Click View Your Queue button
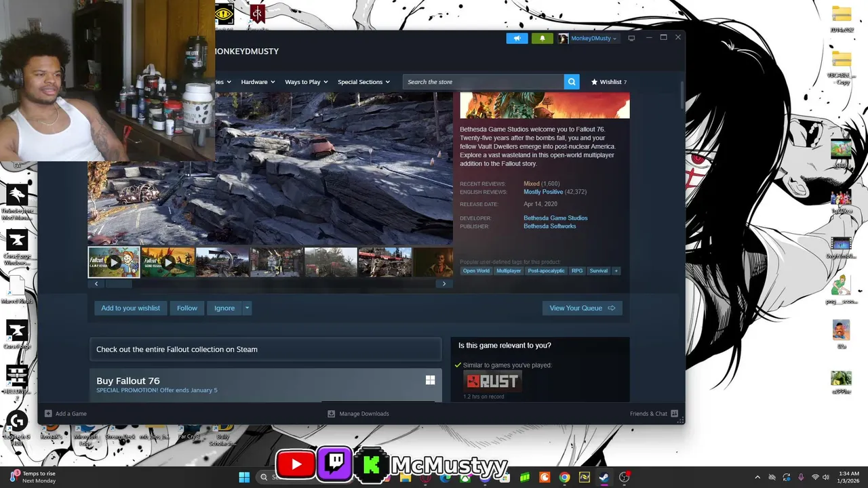868x488 pixels. point(582,308)
